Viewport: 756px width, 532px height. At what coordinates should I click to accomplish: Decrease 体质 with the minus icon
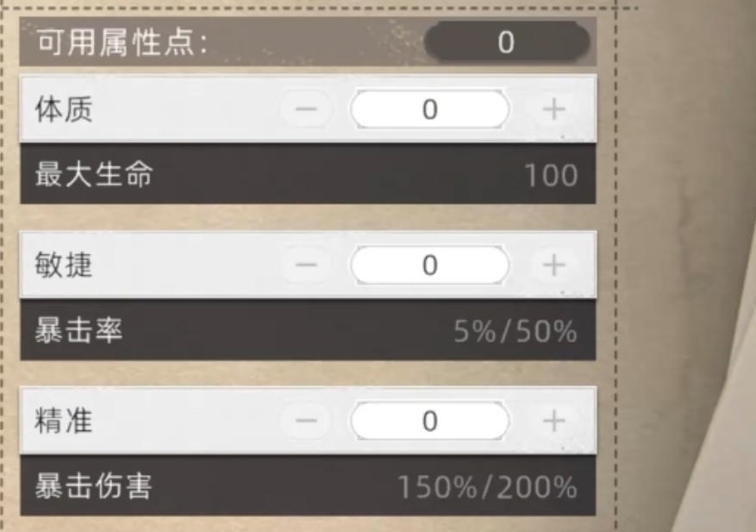[x=306, y=110]
